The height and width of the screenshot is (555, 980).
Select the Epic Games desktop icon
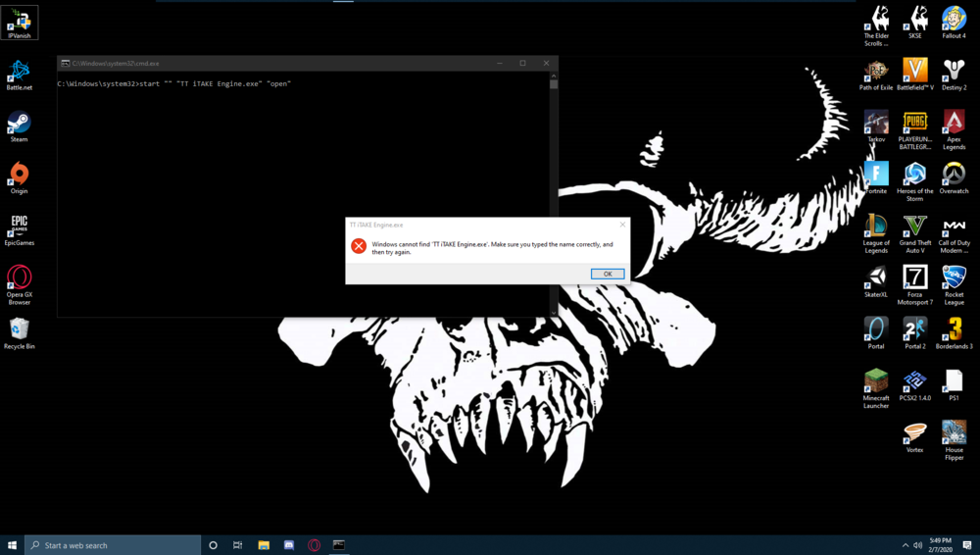pyautogui.click(x=20, y=230)
